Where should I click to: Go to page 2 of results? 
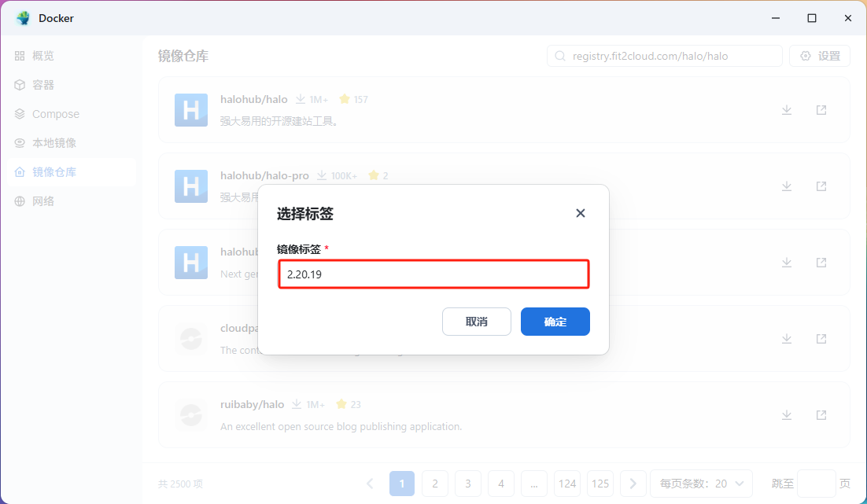(x=435, y=484)
